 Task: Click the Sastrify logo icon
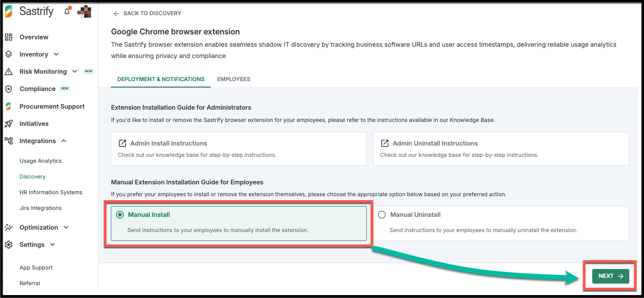pos(8,11)
